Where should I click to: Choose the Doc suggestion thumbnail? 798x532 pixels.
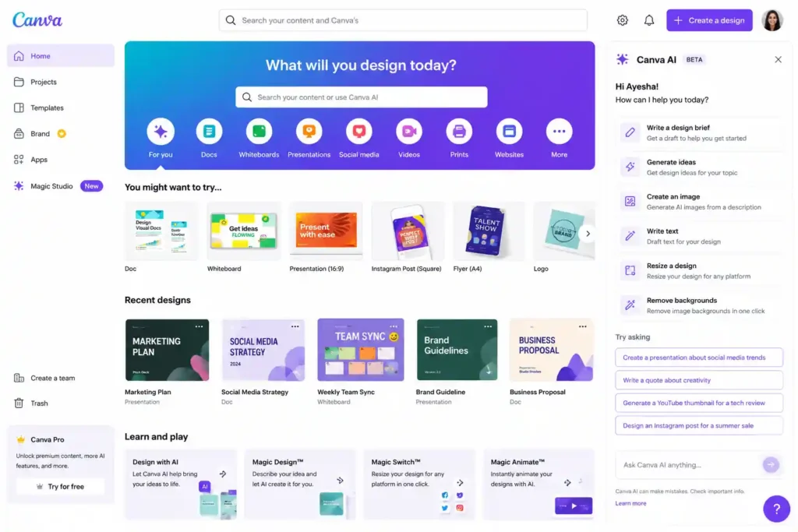(x=161, y=231)
